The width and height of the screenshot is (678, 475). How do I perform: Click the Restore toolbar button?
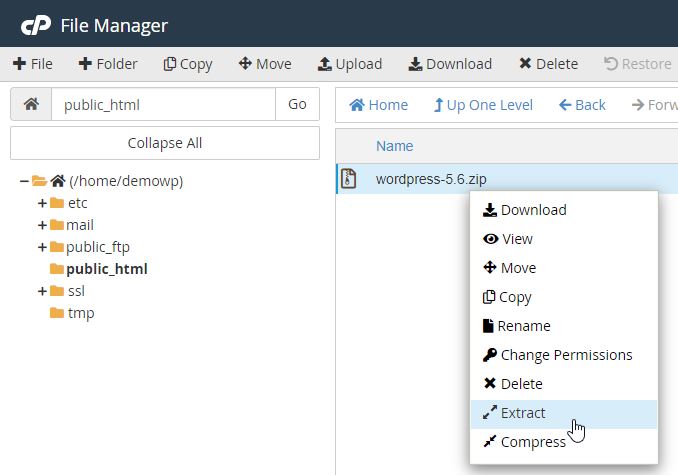tap(637, 64)
